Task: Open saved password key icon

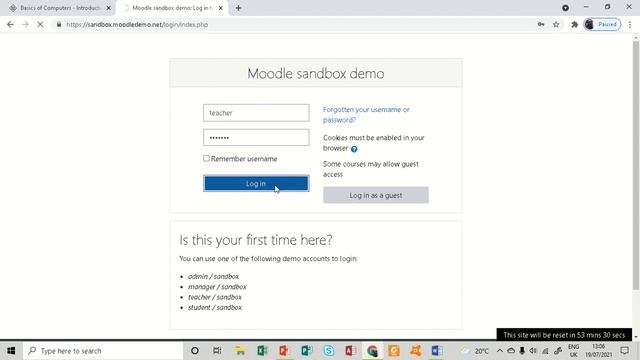Action: point(541,24)
